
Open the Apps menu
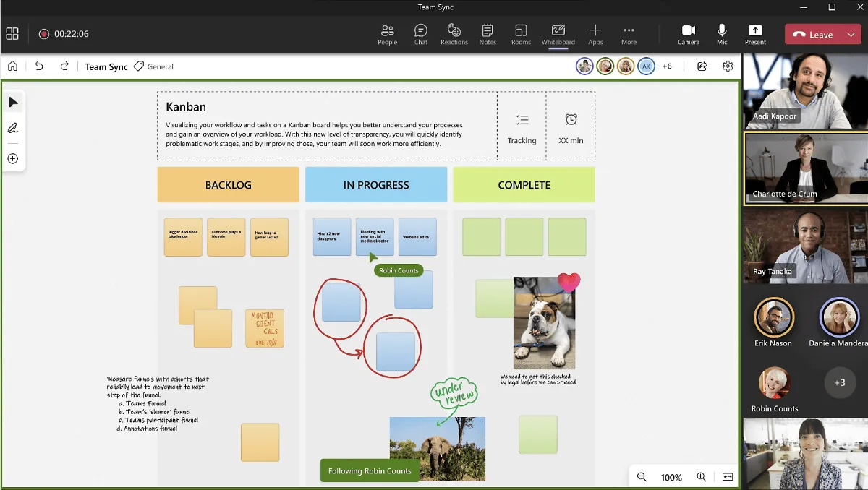tap(595, 34)
